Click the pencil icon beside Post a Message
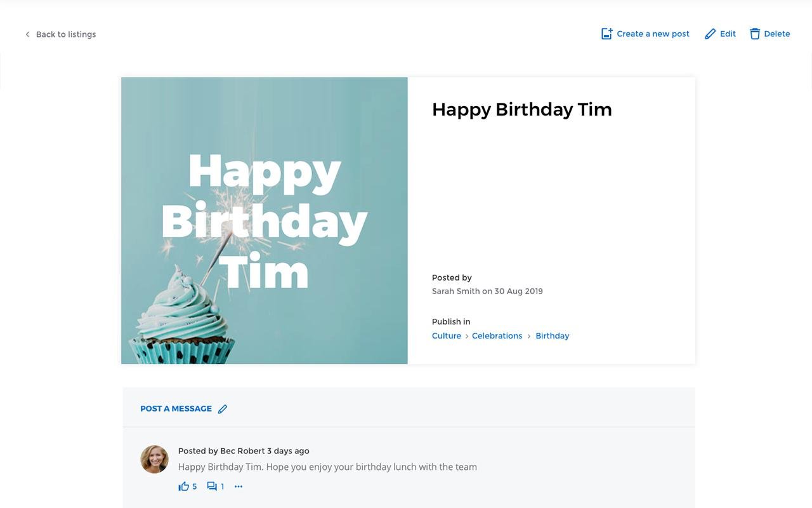 pos(223,409)
